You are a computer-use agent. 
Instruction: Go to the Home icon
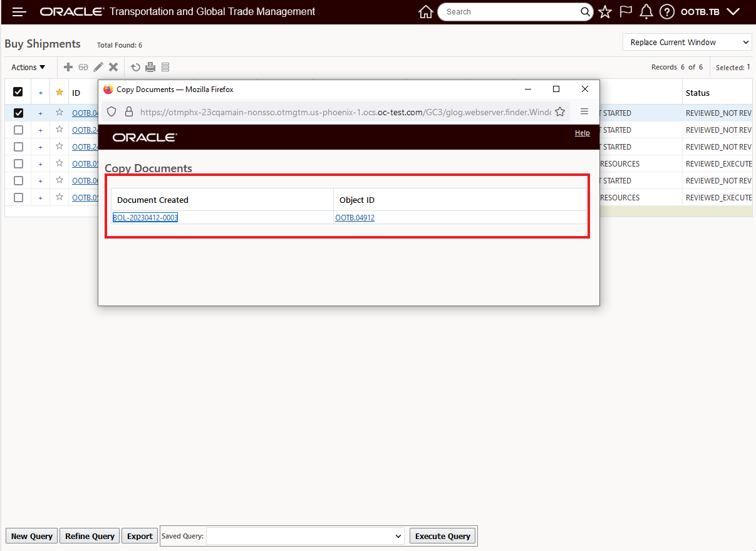[x=426, y=12]
